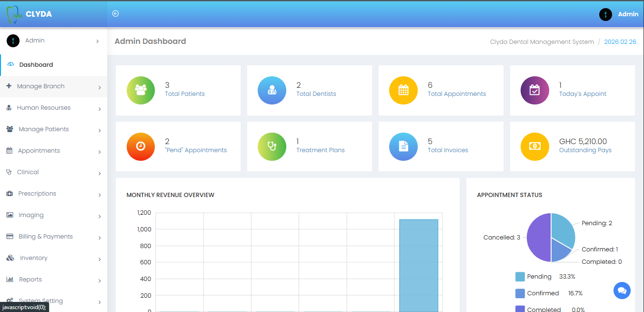644x312 pixels.
Task: Expand the Inventory chevron
Action: point(100,259)
